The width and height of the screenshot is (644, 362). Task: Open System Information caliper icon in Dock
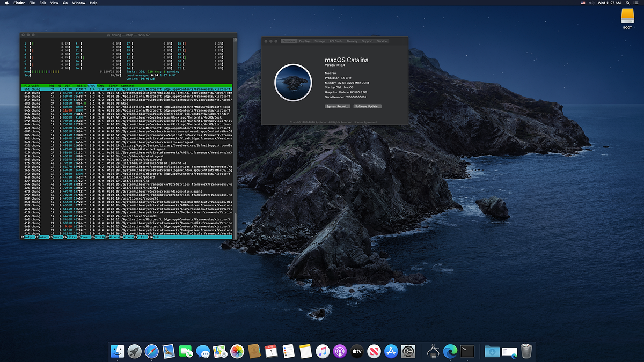[x=433, y=351]
